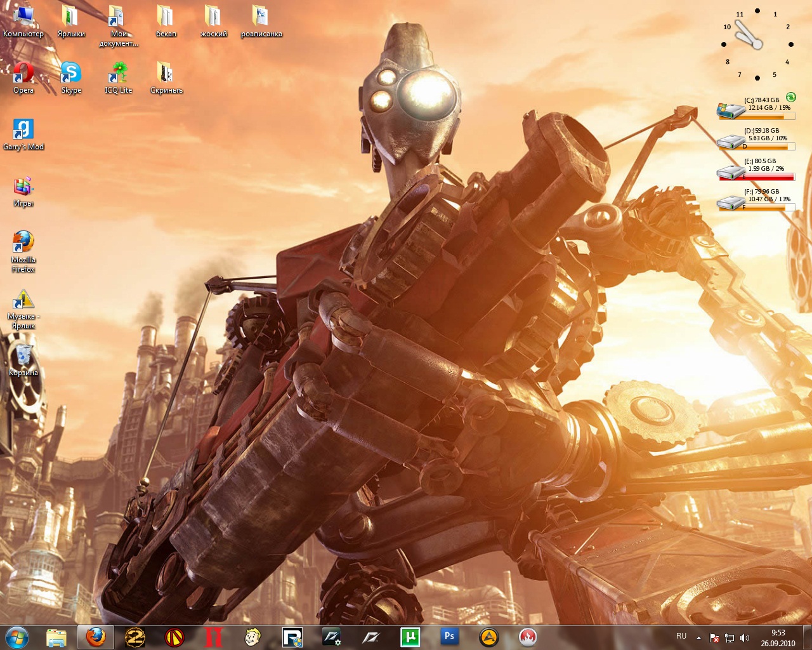Click the "10.47 GB / 13%" drive text
812x650 pixels.
(769, 199)
